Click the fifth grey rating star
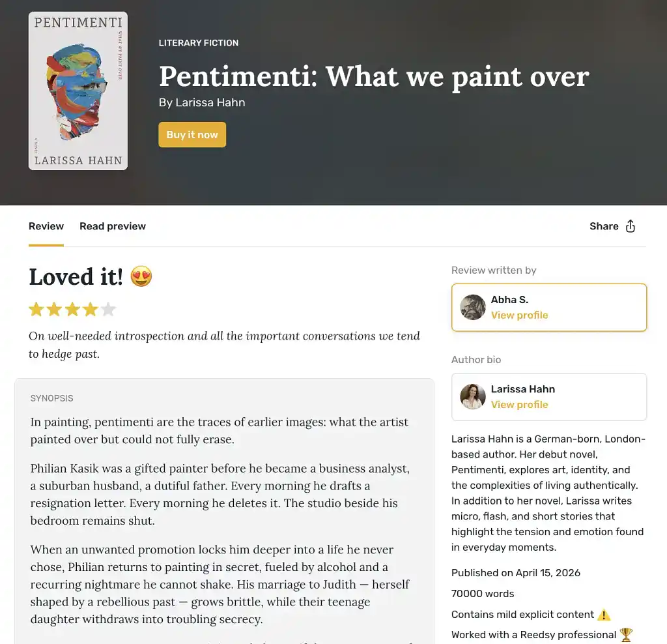The width and height of the screenshot is (667, 644). [108, 310]
